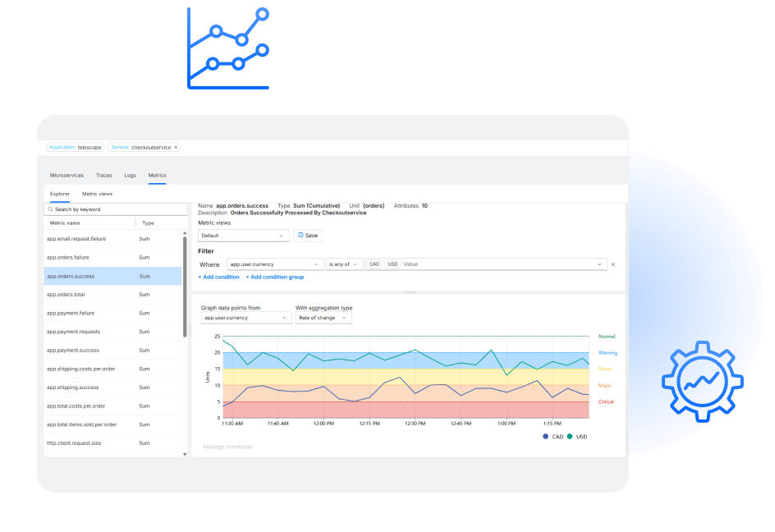Screen dimensions: 775x532
Task: Remove the filter condition with X icon
Action: pos(613,264)
